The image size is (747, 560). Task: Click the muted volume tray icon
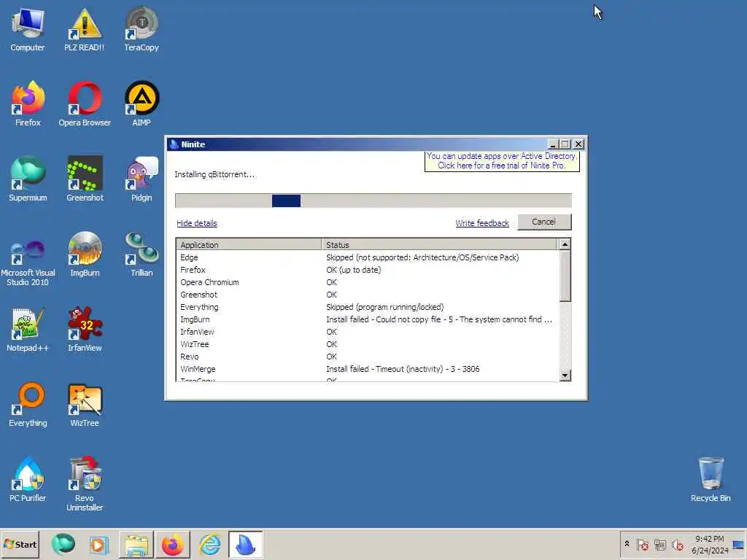pyautogui.click(x=677, y=544)
